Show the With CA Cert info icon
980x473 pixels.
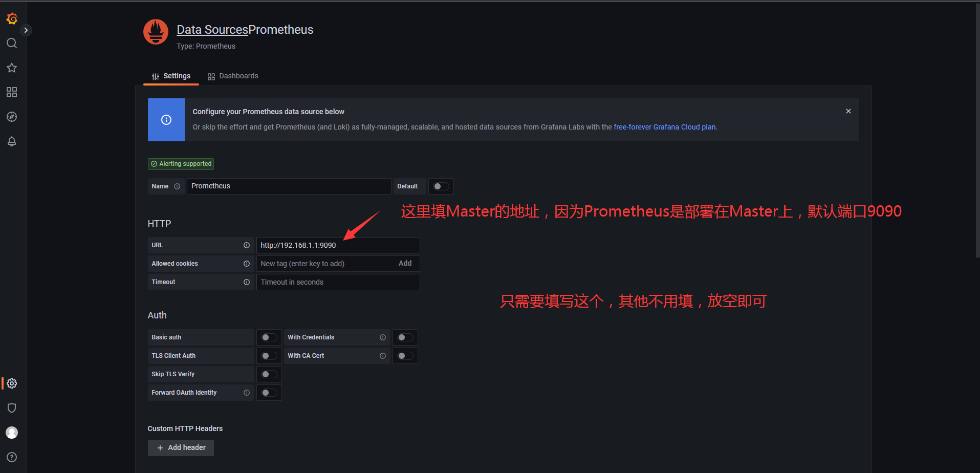click(383, 356)
